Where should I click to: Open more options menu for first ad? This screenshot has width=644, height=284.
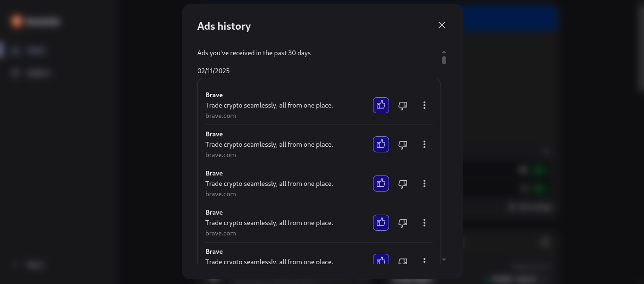pos(424,105)
